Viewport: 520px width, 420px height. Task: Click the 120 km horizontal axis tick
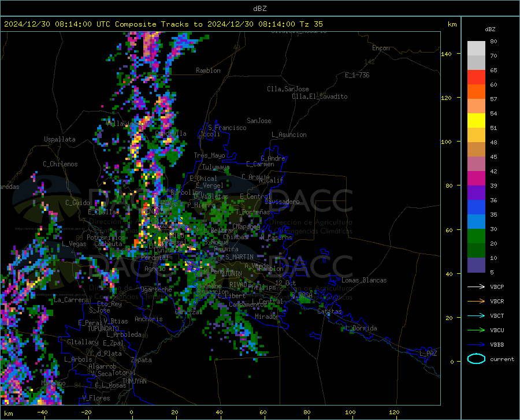pyautogui.click(x=394, y=412)
